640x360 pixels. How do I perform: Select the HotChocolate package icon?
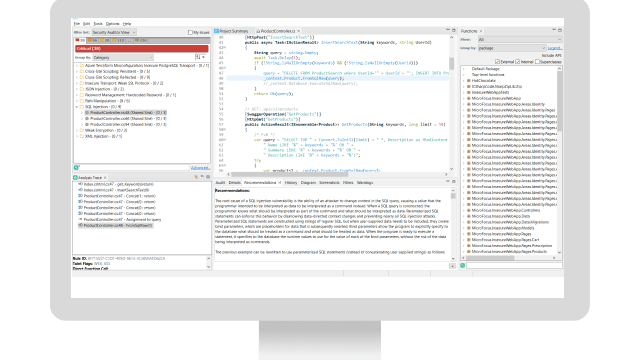click(x=469, y=81)
